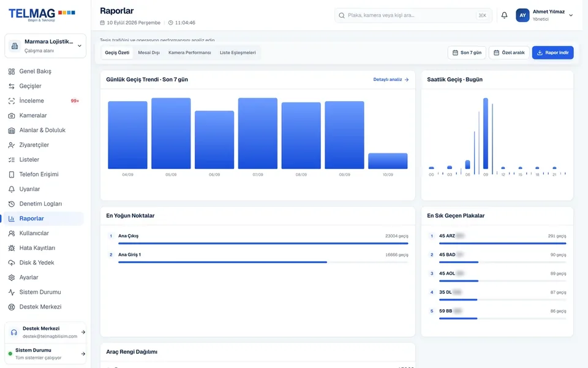This screenshot has width=588, height=368.
Task: Open Telefon Erişimi phone icon
Action: [12, 174]
